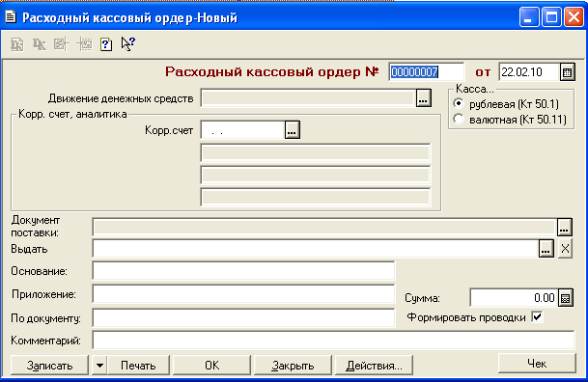
Task: Click the OK button
Action: (211, 366)
